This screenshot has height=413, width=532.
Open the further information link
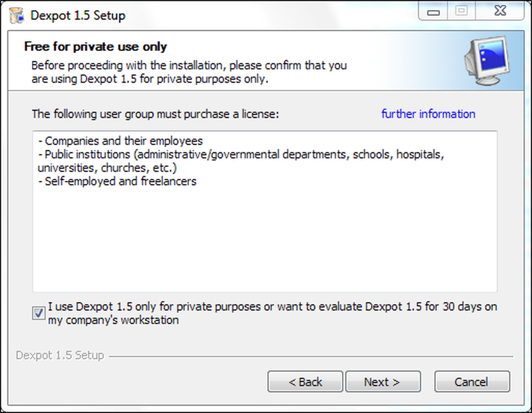point(428,114)
